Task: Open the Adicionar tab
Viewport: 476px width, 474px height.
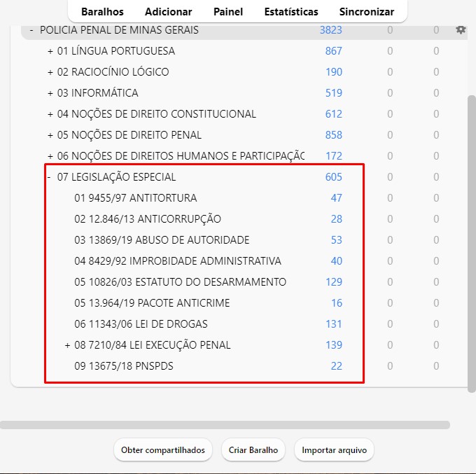Action: 168,12
